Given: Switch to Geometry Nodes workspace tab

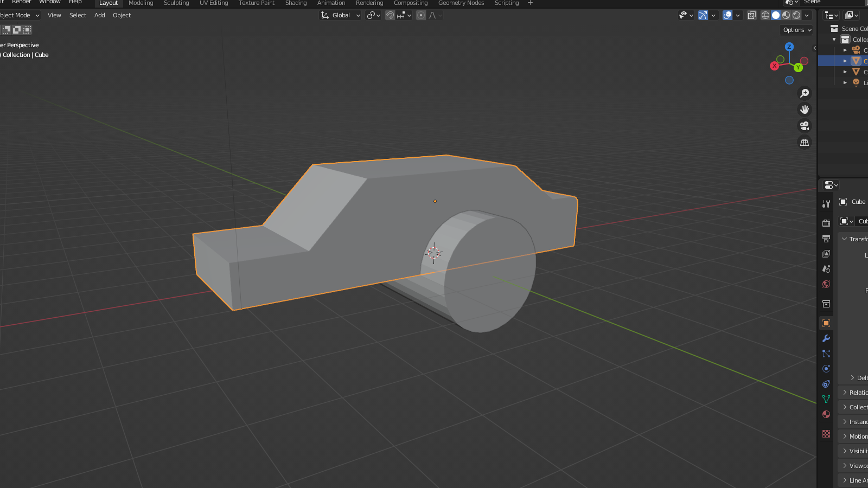Looking at the screenshot, I should coord(461,3).
